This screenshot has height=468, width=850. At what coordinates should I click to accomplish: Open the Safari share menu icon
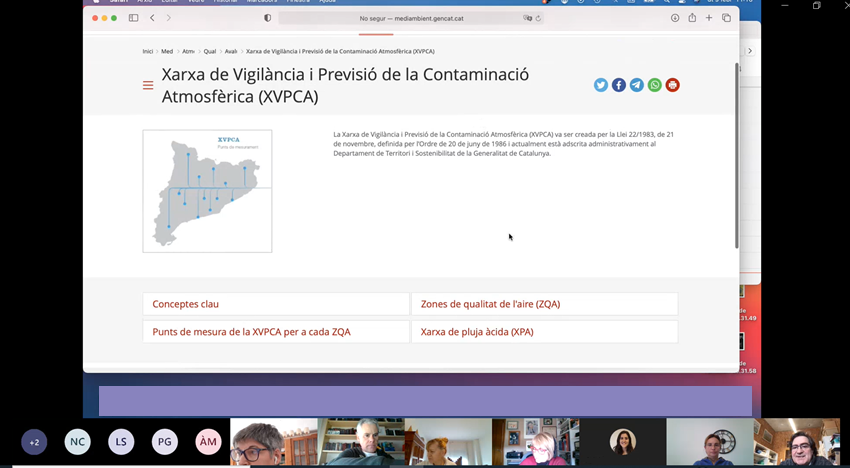click(692, 18)
